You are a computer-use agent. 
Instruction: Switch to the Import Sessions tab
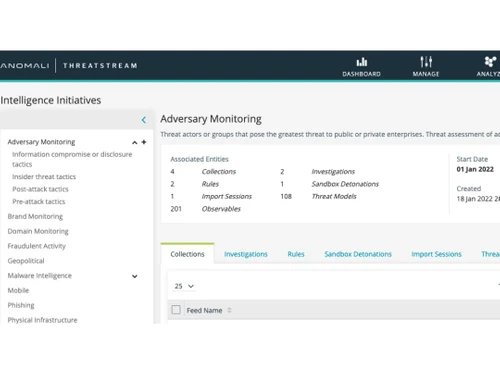click(x=436, y=254)
